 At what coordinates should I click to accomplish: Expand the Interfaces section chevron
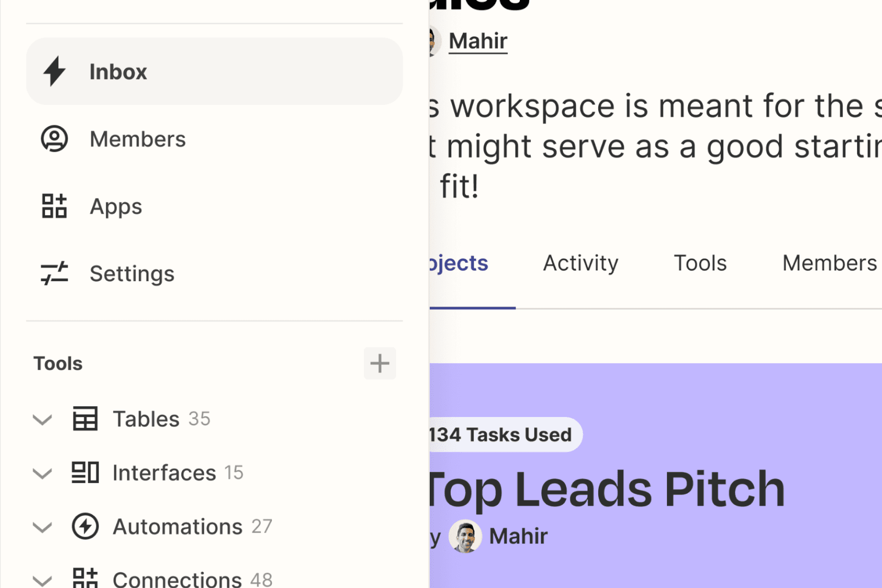pyautogui.click(x=42, y=474)
